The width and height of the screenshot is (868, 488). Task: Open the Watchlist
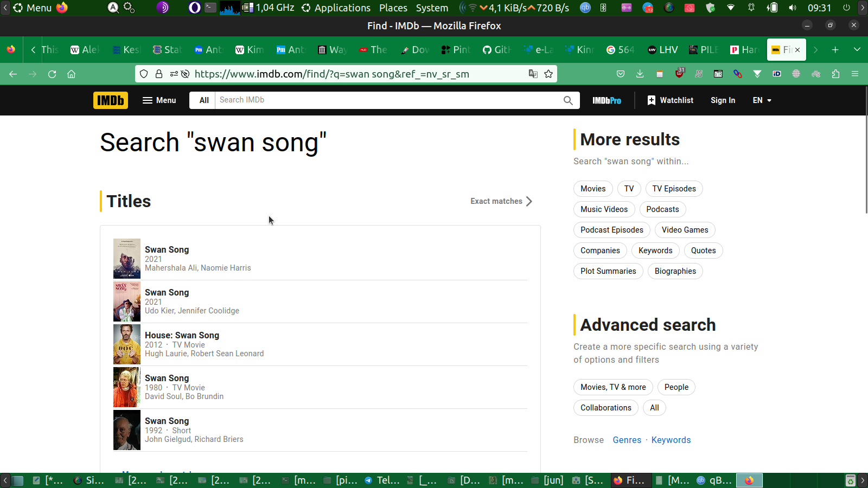tap(671, 100)
